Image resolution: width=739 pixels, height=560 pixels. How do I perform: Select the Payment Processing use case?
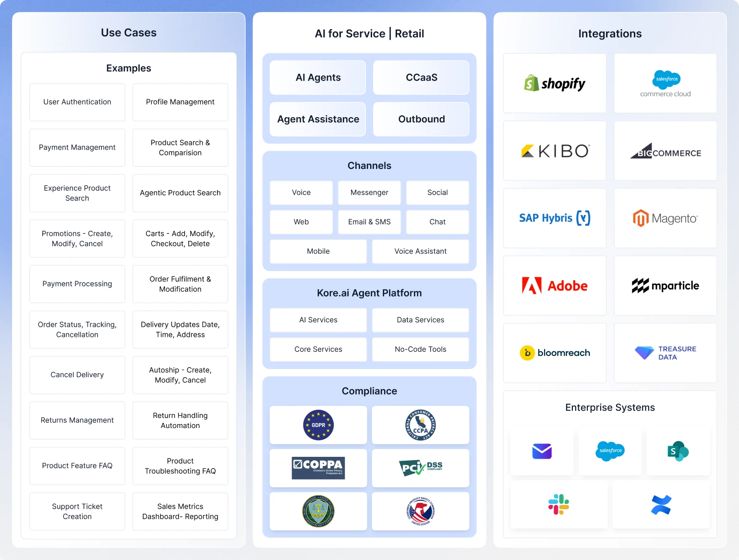[77, 284]
